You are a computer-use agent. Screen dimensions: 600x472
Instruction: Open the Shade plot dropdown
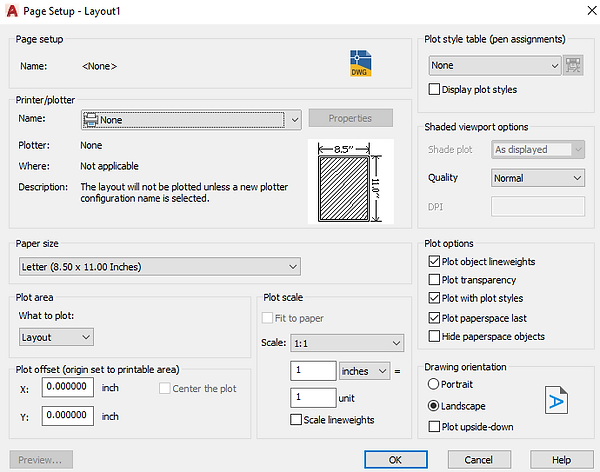(538, 149)
